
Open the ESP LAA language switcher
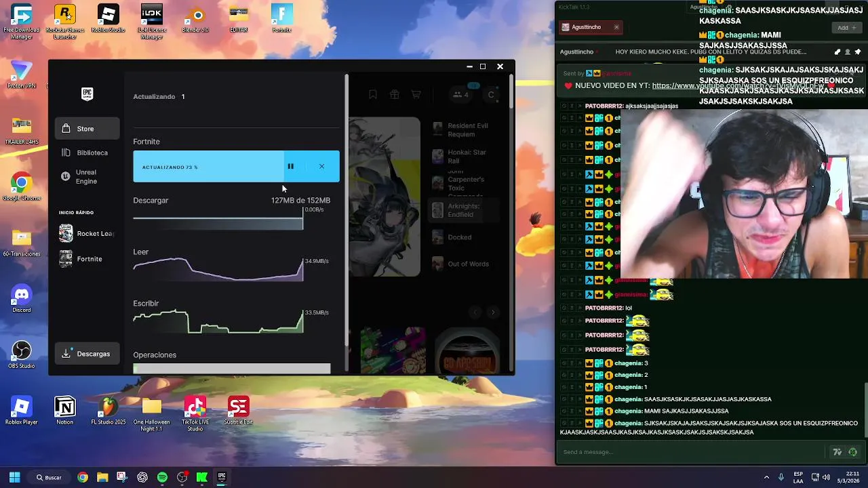tap(798, 477)
